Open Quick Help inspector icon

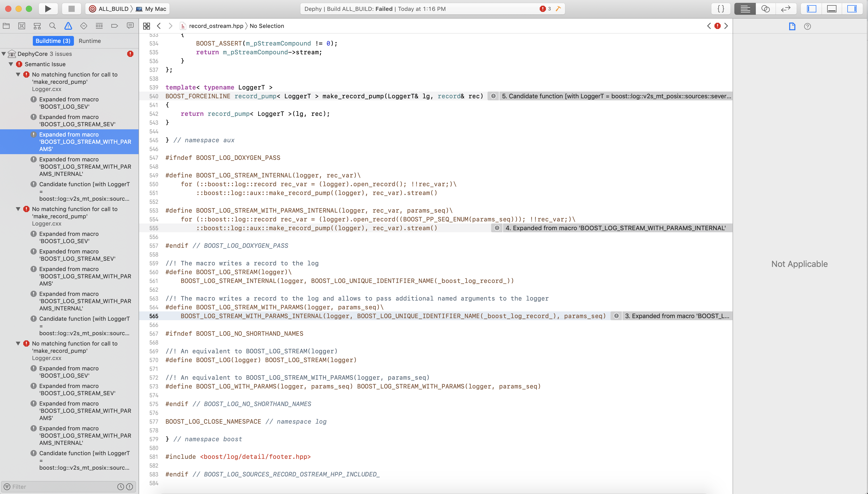click(807, 26)
